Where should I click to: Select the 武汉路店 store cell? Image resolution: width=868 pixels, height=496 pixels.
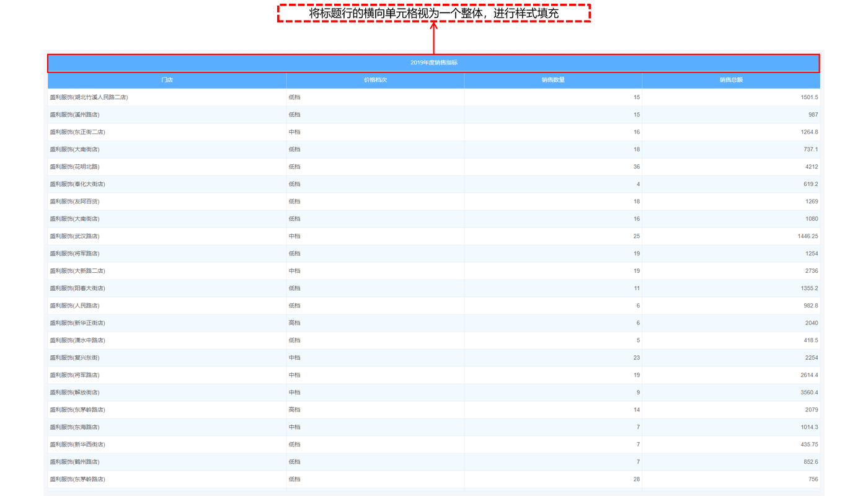pos(74,236)
